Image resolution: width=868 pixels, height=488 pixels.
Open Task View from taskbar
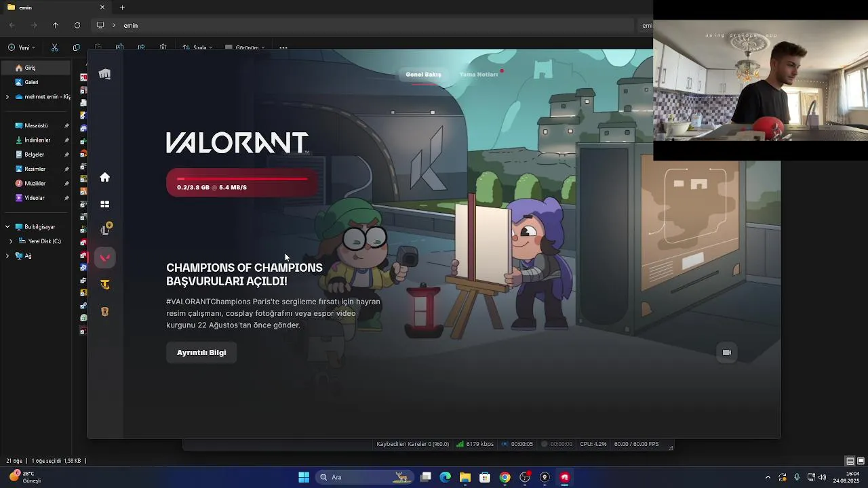click(x=426, y=477)
